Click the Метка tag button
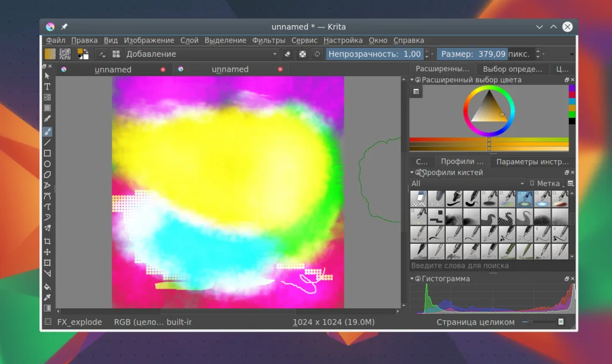Screen dimensions: 612x364 click(547, 183)
